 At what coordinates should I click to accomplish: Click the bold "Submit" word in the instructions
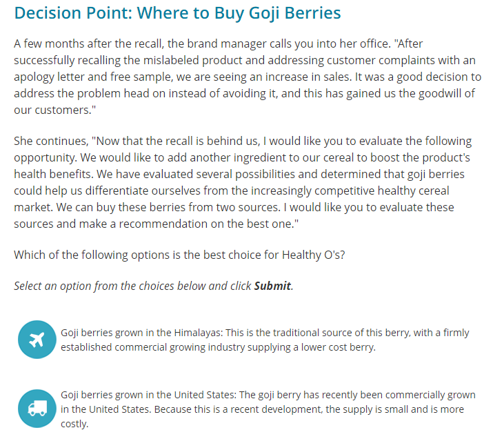(x=272, y=286)
